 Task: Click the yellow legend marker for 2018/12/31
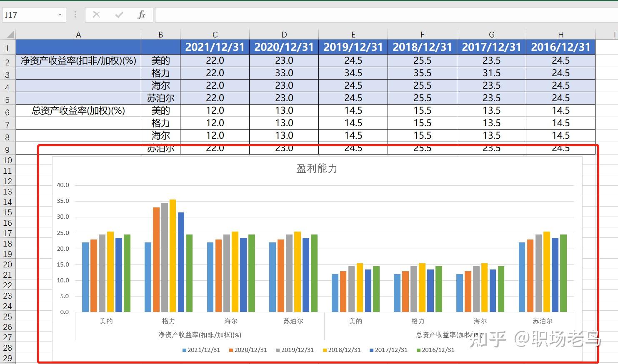pyautogui.click(x=325, y=350)
